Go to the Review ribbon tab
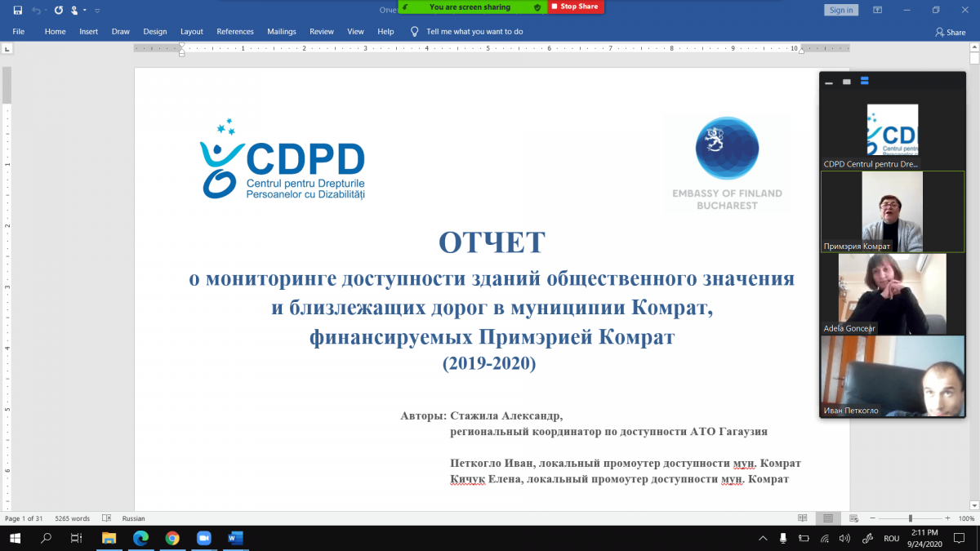Screen dimensions: 980x551 (x=322, y=32)
